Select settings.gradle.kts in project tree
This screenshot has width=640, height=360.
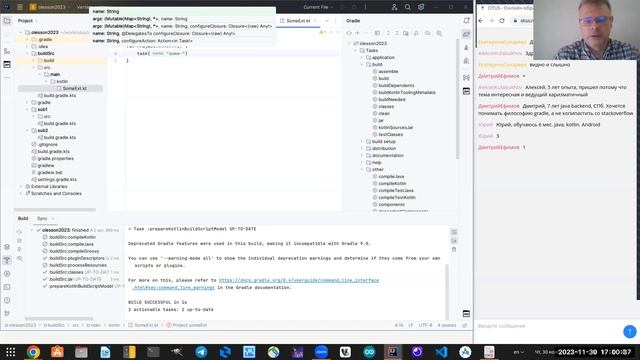pos(57,179)
